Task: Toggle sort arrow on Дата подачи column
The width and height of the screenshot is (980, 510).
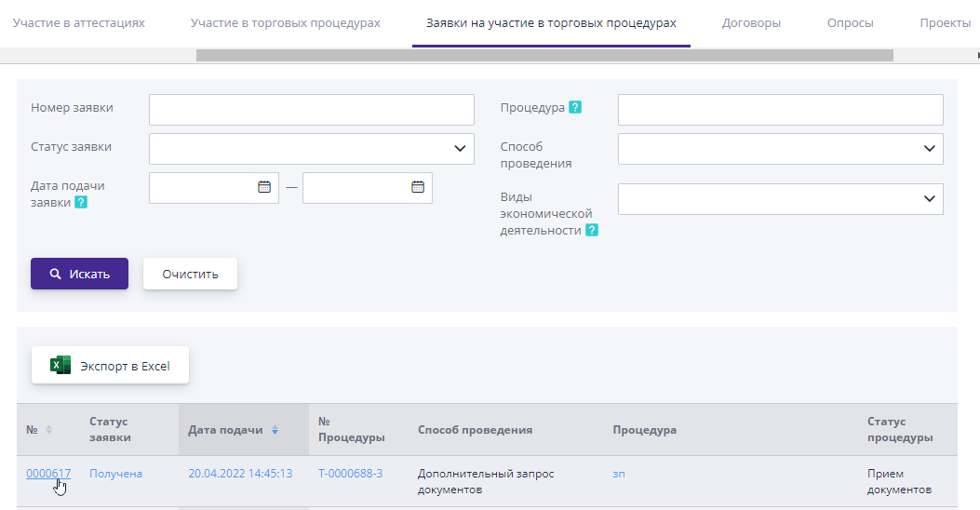Action: point(275,430)
